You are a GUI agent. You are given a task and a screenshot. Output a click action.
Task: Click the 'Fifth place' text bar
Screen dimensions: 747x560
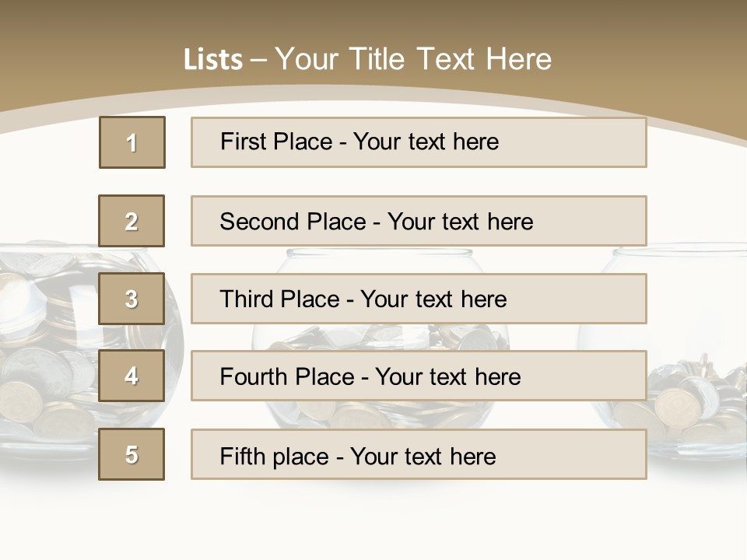pyautogui.click(x=419, y=454)
